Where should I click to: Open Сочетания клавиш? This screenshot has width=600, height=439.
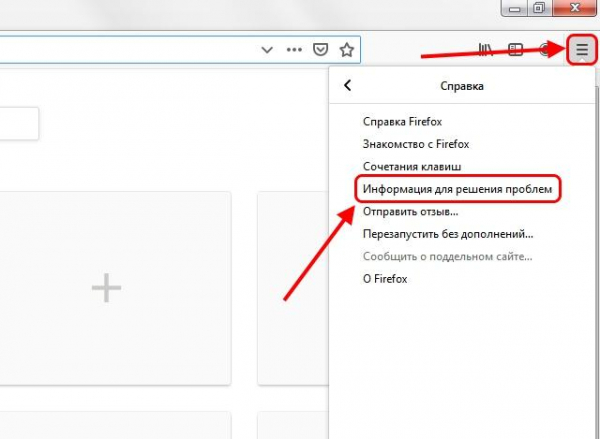click(x=412, y=167)
